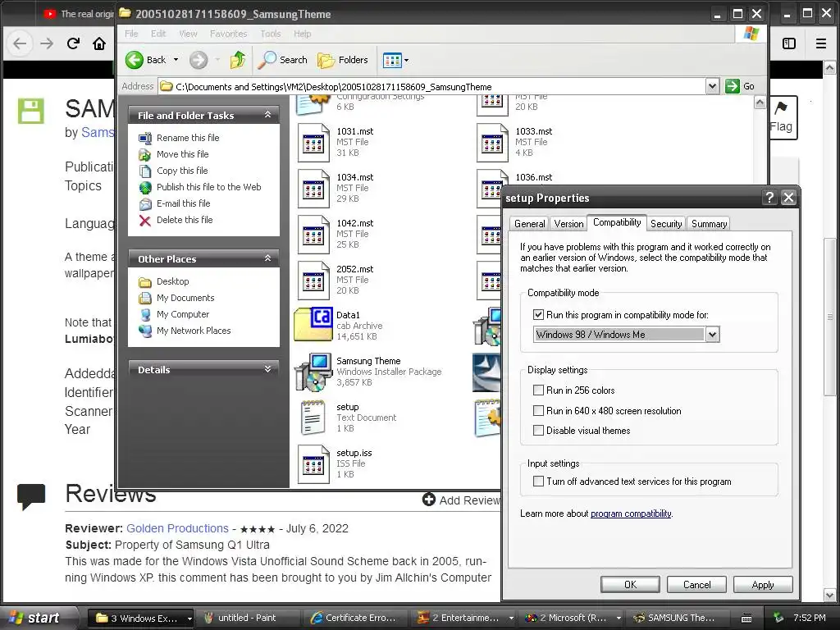Enable Run in 640 x 480 screen resolution
This screenshot has height=630, width=840.
[538, 410]
